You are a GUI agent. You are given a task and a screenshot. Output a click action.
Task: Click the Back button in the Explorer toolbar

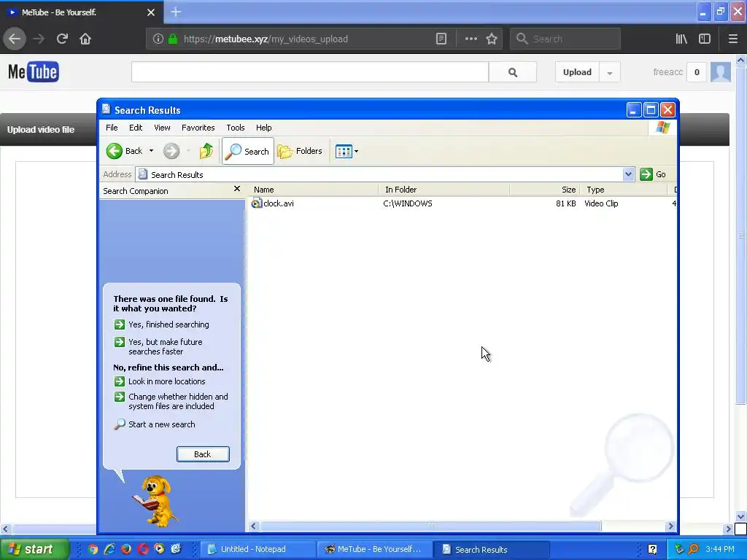[125, 151]
